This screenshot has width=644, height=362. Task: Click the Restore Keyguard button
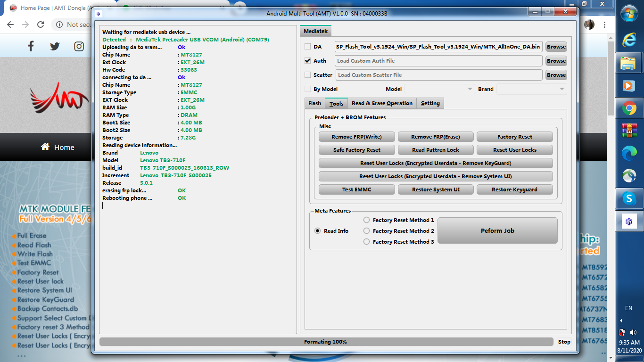pyautogui.click(x=515, y=189)
